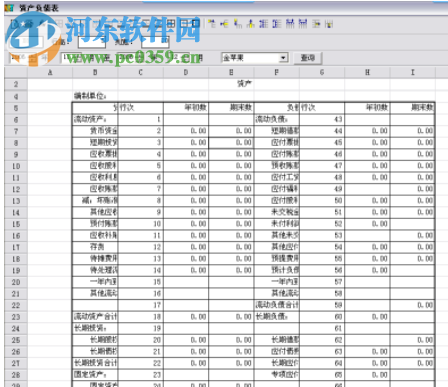448x387 pixels.
Task: Select row header 23
Action: point(16,317)
